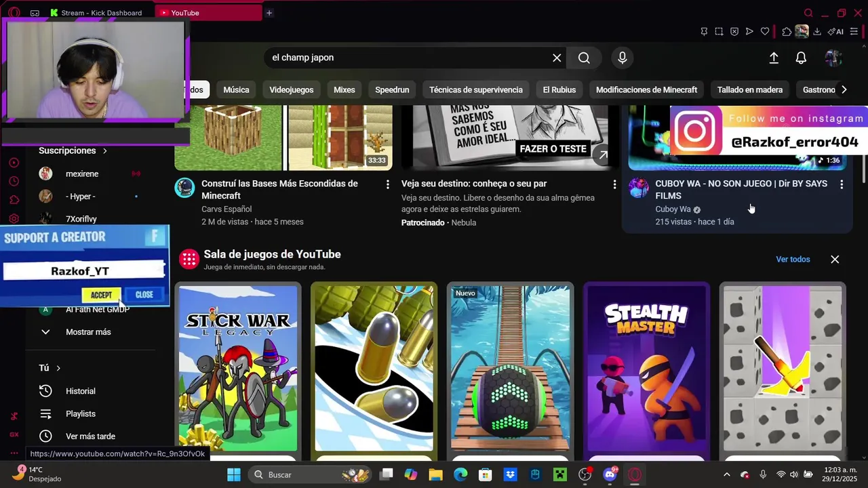
Task: Open the options menu for the Minecraft bases video
Action: pos(388,184)
